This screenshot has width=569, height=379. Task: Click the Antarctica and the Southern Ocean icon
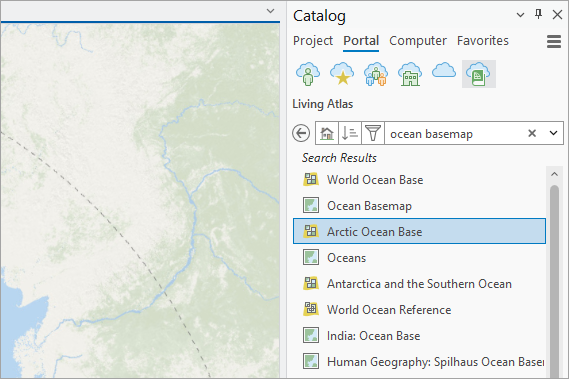click(311, 283)
